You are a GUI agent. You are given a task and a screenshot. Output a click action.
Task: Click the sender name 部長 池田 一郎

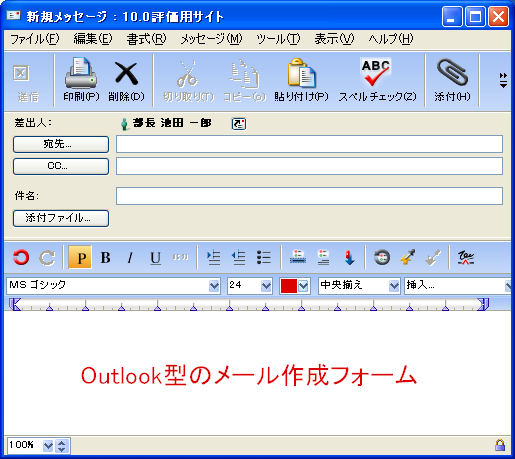(x=172, y=123)
